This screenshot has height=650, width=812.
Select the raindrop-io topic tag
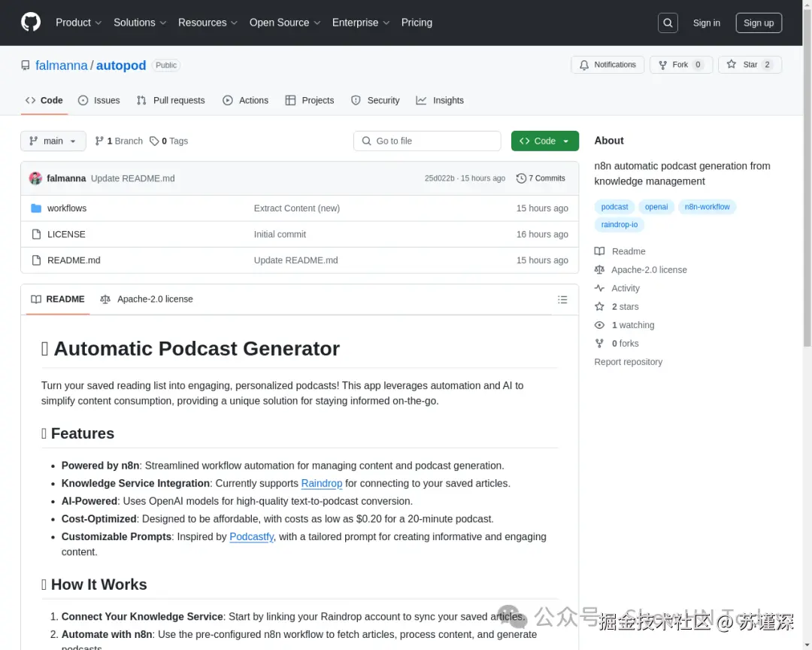click(620, 225)
